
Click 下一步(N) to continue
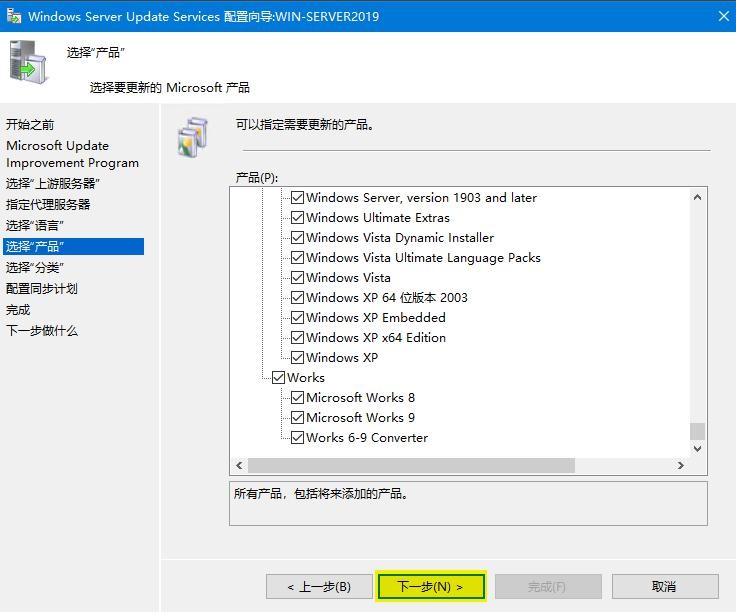[x=431, y=587]
